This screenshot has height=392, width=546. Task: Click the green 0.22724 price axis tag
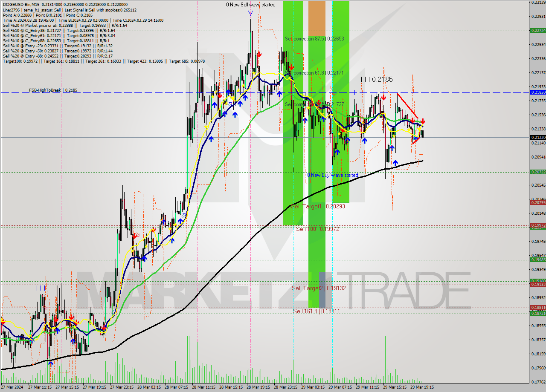[537, 30]
